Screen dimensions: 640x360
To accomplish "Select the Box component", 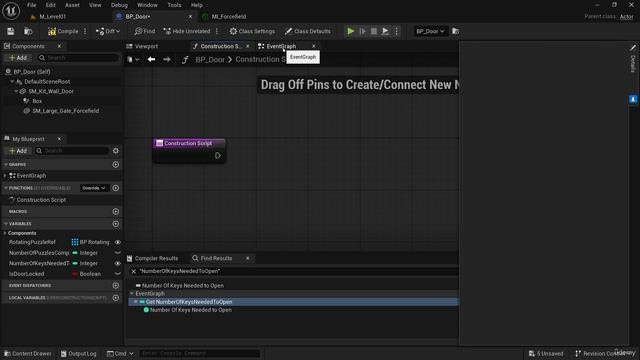I will pyautogui.click(x=37, y=101).
